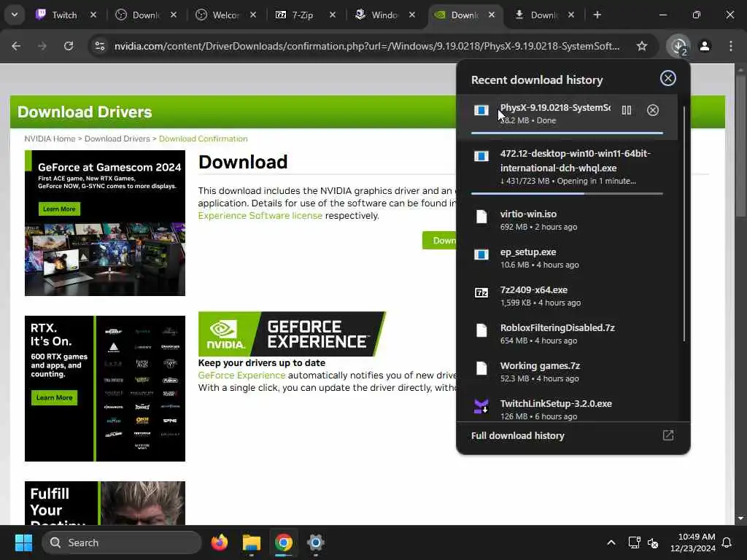The height and width of the screenshot is (560, 747).
Task: Click the muted volume tray icon
Action: pos(653,542)
